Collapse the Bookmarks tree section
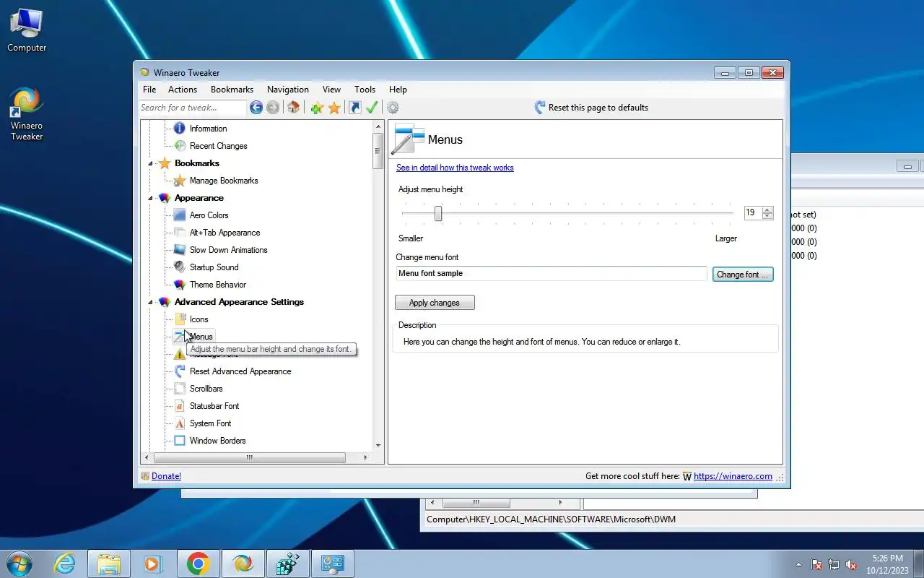 tap(151, 163)
